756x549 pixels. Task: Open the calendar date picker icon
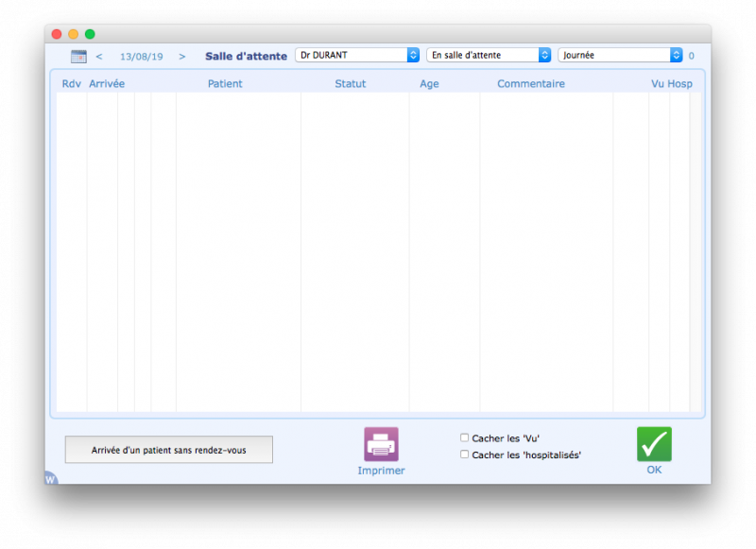[x=78, y=57]
